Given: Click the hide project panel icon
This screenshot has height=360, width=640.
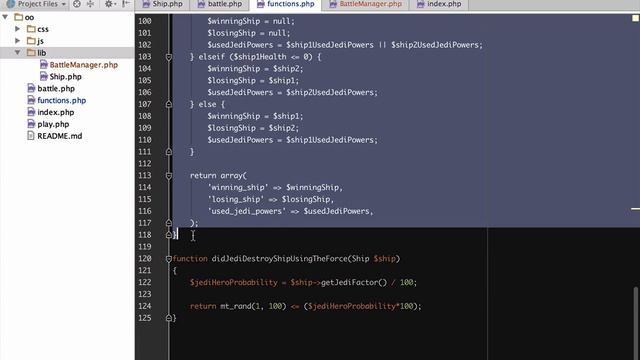Looking at the screenshot, I should 126,4.
